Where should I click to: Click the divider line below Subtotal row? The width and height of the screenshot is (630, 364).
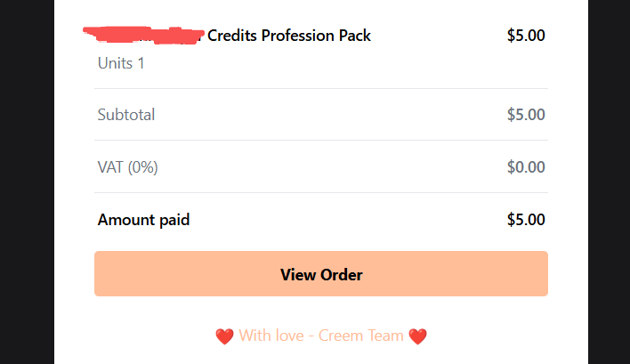coord(321,140)
